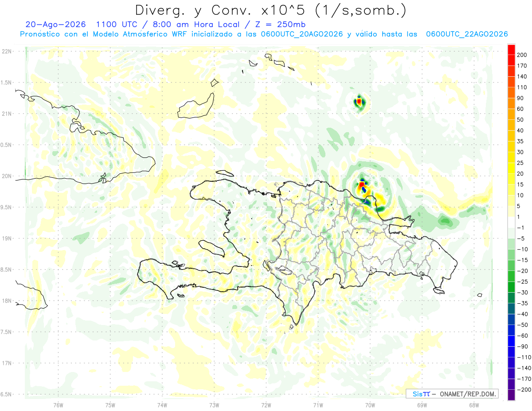Click the '7.5N' latitude label
Image resolution: width=532 pixels, height=411 pixels.
[x=6, y=332]
